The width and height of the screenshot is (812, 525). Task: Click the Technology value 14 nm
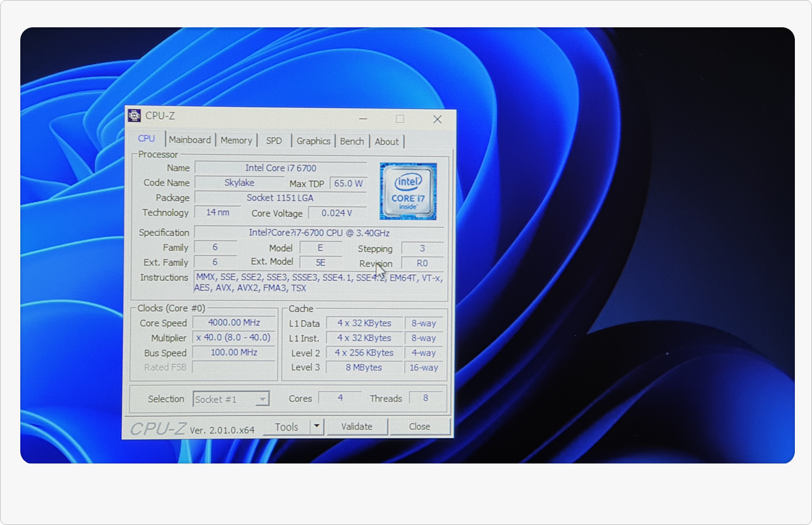pos(218,213)
